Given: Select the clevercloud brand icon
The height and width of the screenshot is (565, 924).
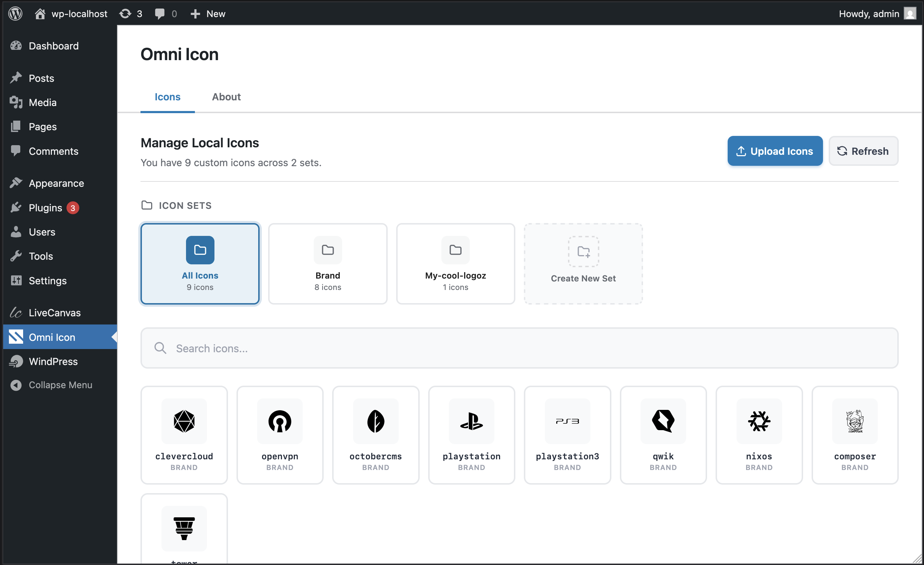Looking at the screenshot, I should pos(184,435).
